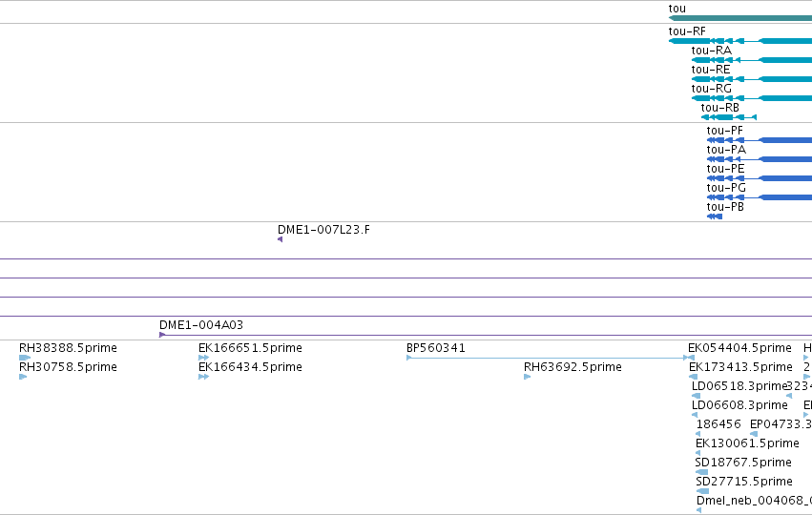Screen dimensions: 812x515
Task: Select the DME1-004A03 purple start arrow
Action: pyautogui.click(x=162, y=335)
